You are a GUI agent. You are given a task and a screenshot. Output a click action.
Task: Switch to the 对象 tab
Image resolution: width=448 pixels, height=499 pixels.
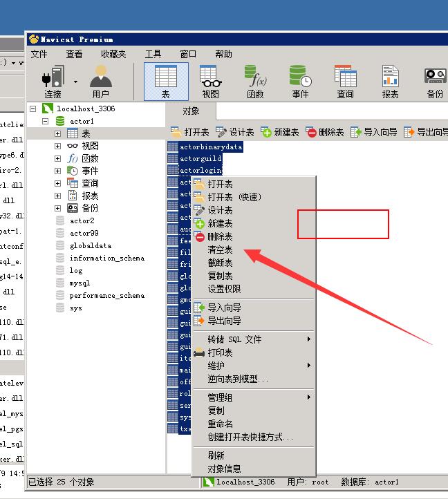pyautogui.click(x=191, y=111)
